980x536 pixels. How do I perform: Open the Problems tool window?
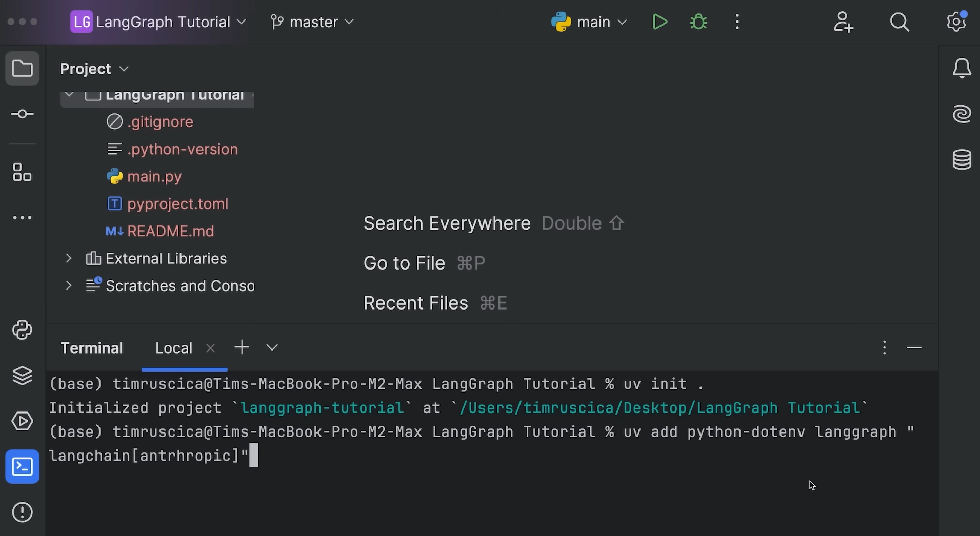click(22, 512)
